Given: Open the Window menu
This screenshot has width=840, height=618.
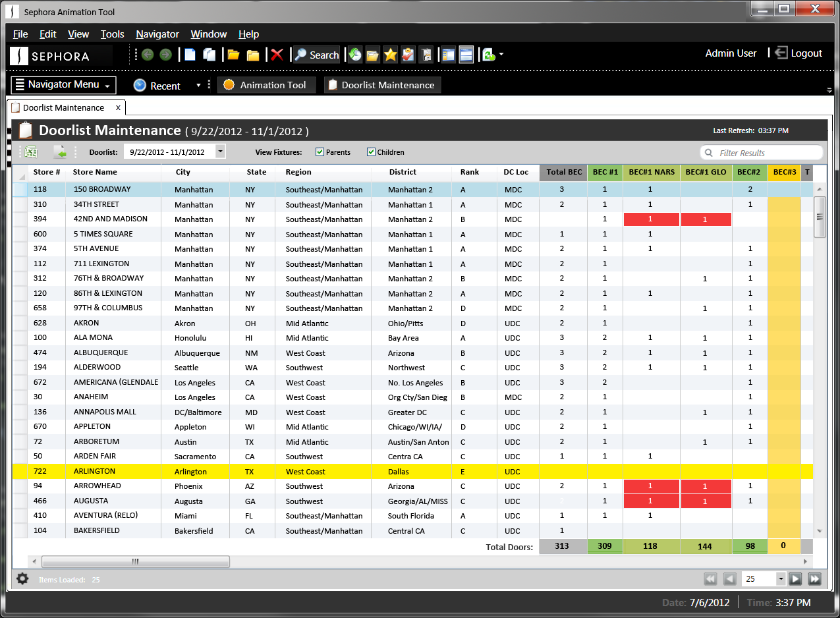Looking at the screenshot, I should 209,34.
